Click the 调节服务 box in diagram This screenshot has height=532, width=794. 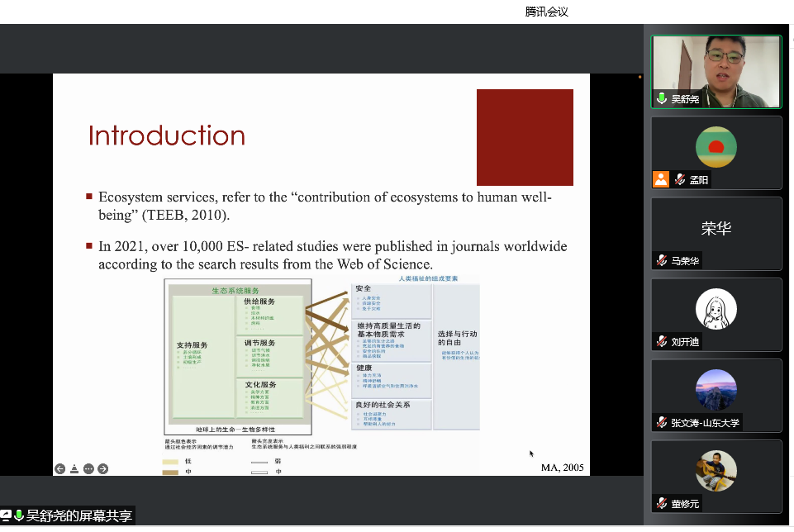click(x=269, y=356)
